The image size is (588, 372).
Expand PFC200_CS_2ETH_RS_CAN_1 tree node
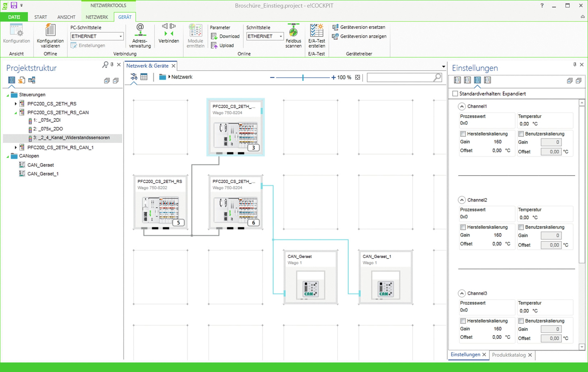(x=16, y=147)
